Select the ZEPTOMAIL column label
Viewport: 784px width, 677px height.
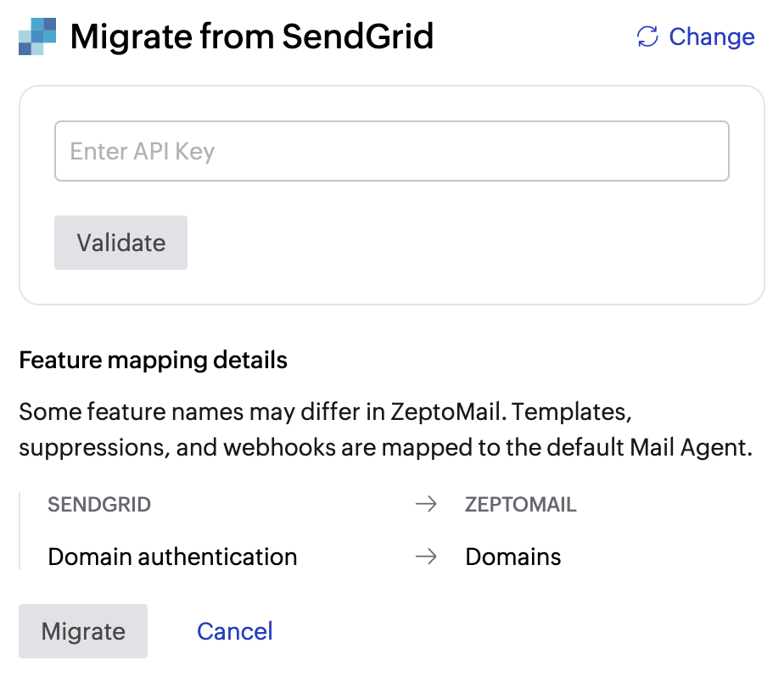(x=521, y=503)
